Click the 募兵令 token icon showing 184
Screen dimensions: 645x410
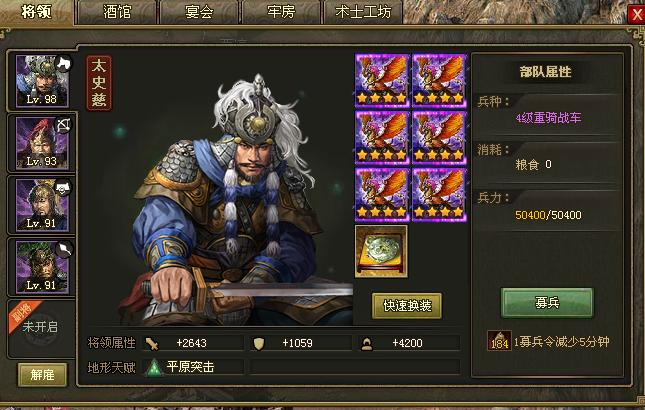click(499, 341)
